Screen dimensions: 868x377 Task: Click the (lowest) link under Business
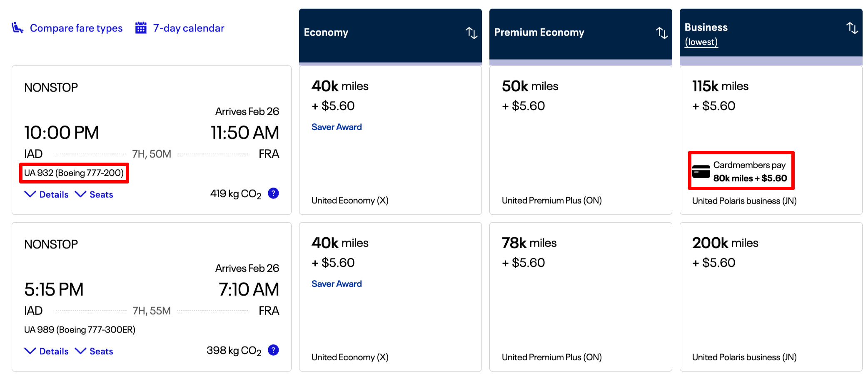coord(701,42)
